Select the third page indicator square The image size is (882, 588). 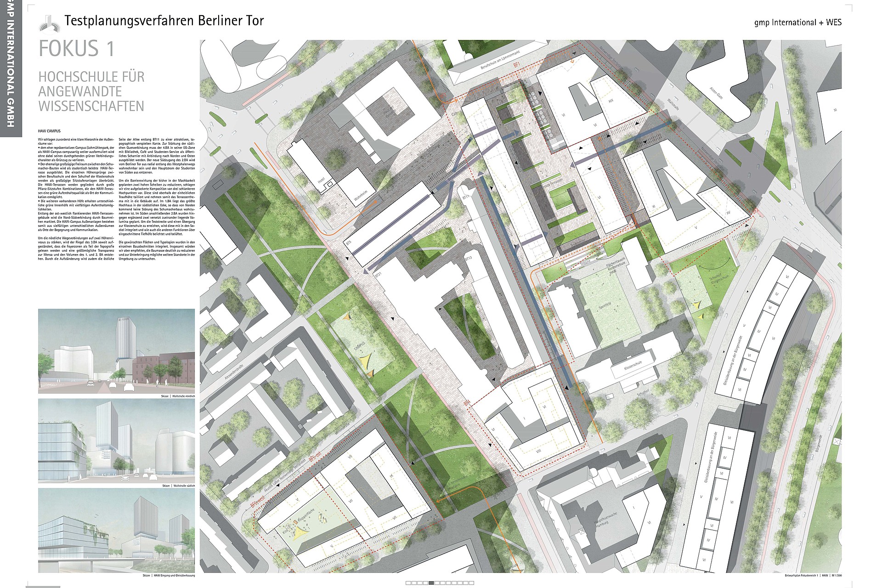pos(420,583)
